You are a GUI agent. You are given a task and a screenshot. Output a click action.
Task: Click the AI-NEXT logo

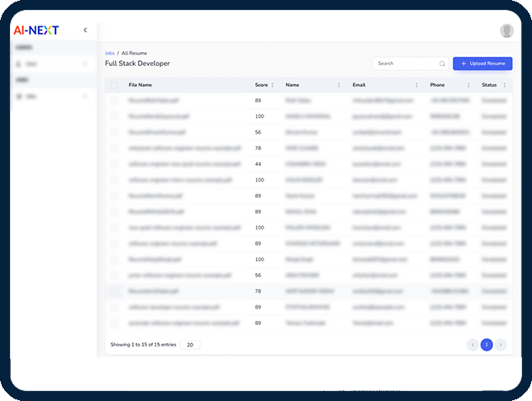tap(36, 31)
